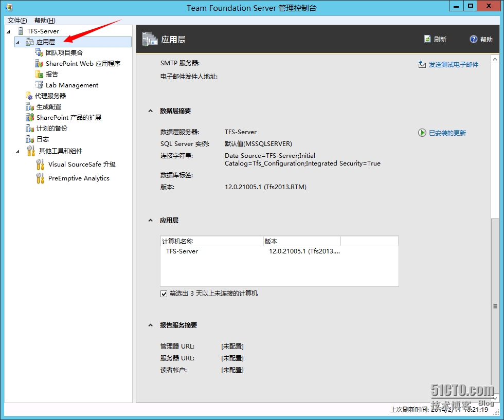Screen dimensions: 504x420
Task: Click the 帮助 question mark icon
Action: (474, 39)
